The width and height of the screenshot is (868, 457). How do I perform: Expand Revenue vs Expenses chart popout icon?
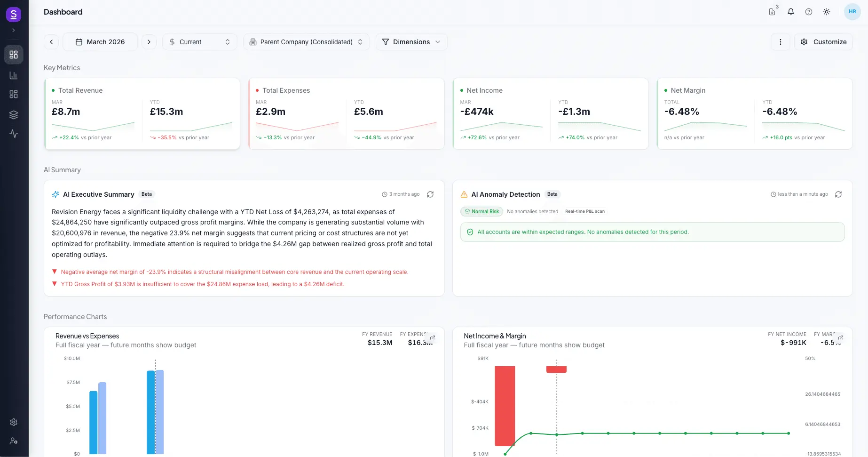tap(433, 338)
